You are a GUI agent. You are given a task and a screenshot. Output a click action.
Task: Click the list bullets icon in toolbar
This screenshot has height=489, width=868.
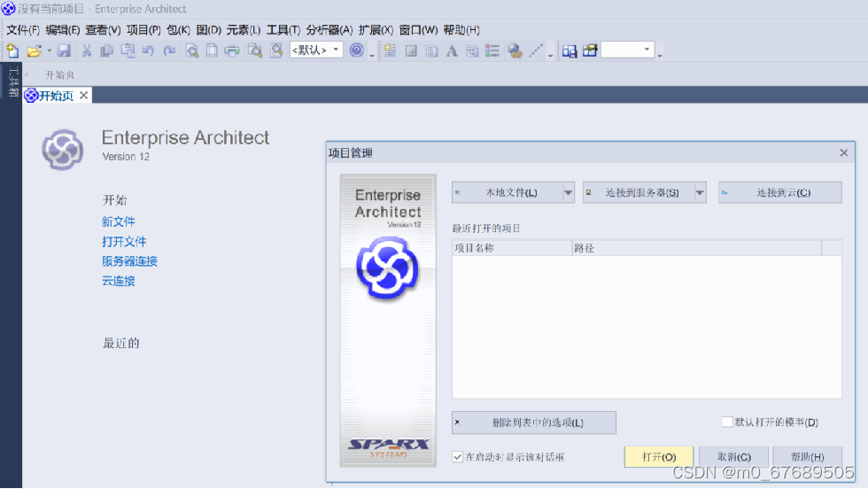coord(492,51)
